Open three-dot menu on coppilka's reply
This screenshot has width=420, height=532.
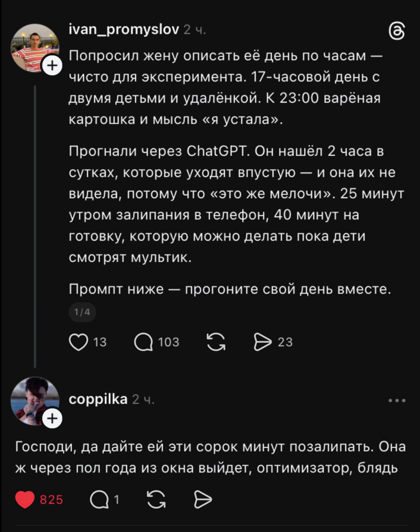(x=397, y=401)
